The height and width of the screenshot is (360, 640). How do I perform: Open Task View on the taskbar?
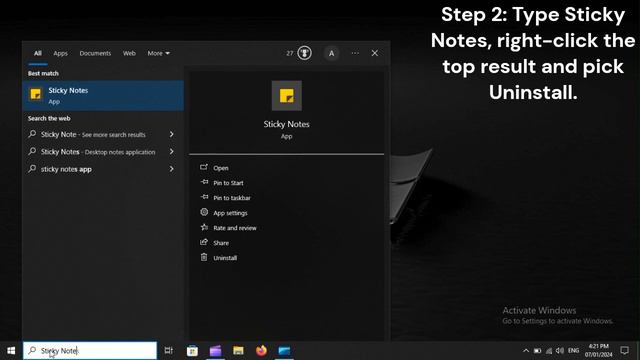click(x=168, y=350)
